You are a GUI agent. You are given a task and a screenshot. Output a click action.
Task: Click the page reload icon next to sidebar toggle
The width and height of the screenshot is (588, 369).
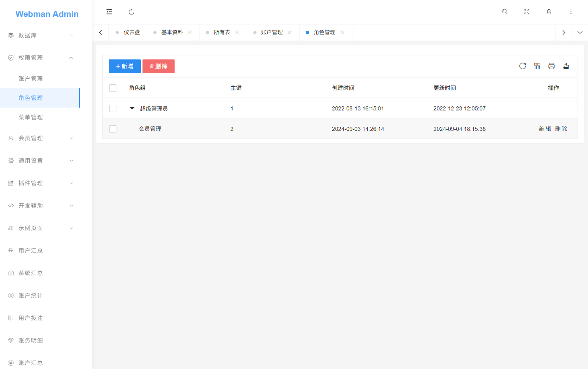131,12
